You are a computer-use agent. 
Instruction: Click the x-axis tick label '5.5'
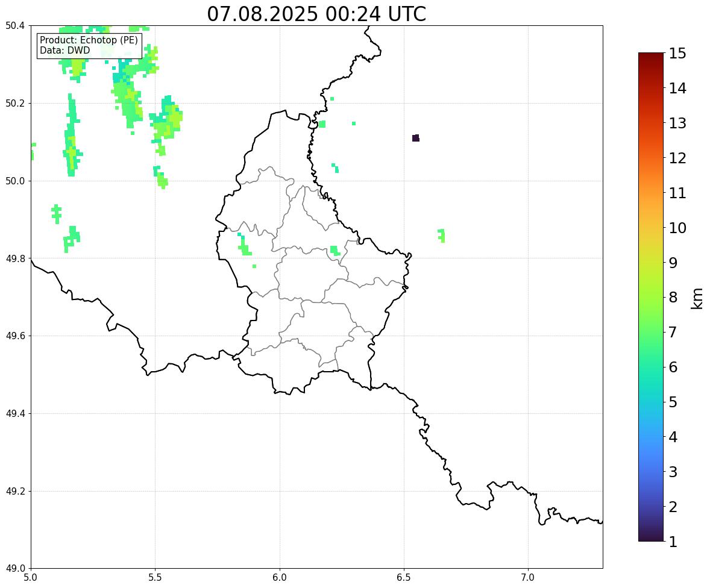coord(155,578)
